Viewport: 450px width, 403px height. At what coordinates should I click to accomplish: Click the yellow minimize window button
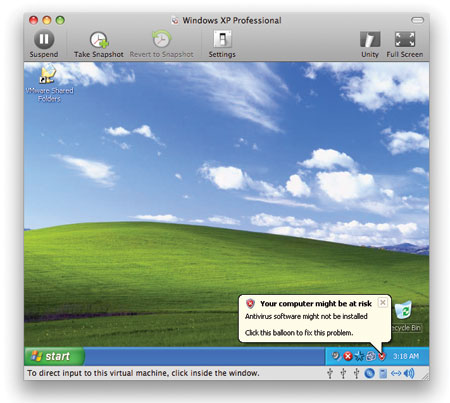(x=47, y=20)
